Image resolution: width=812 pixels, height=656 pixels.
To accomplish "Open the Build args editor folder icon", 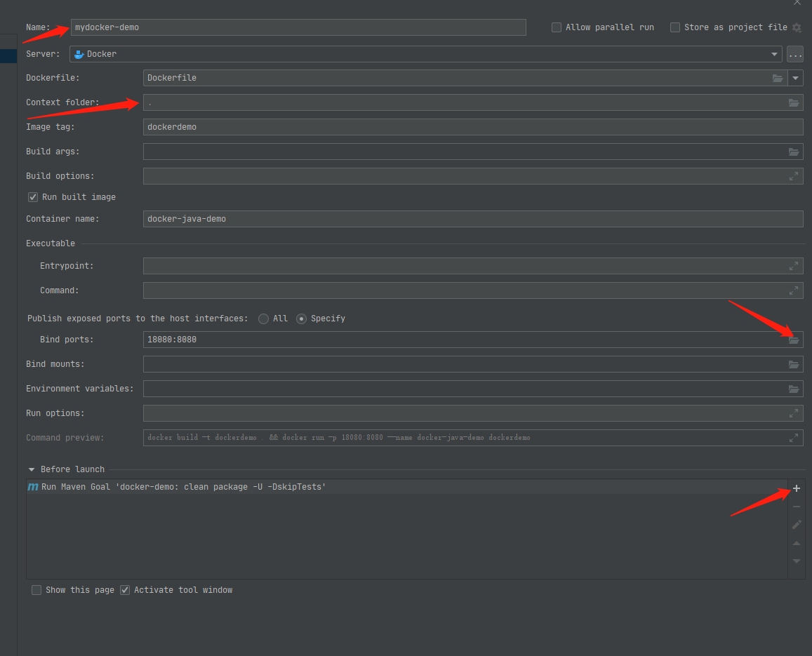I will coord(793,152).
